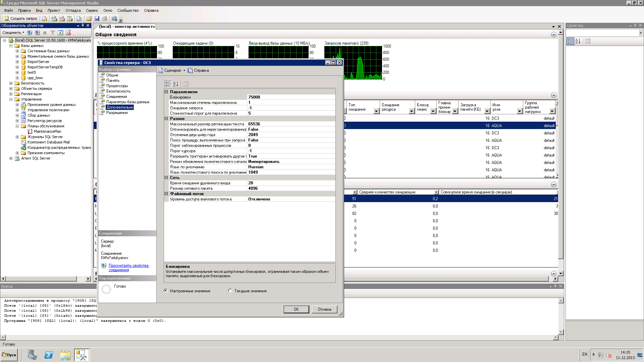Collapse the Базы данных tree node
644x362 pixels.
click(11, 46)
